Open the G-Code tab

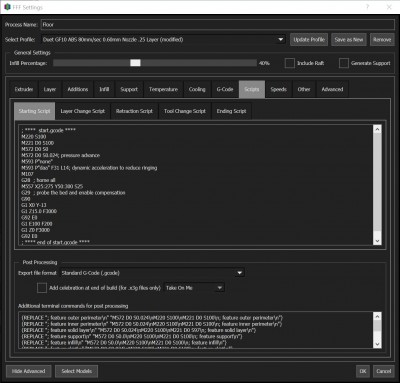click(225, 89)
